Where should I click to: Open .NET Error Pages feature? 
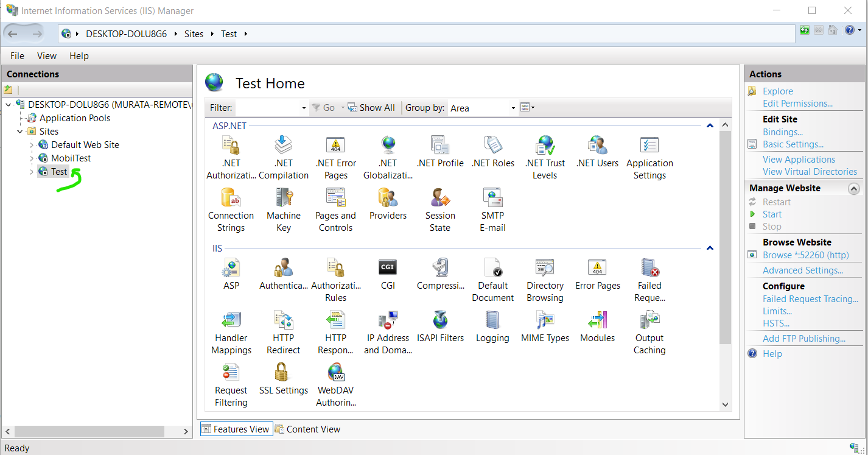click(x=336, y=158)
